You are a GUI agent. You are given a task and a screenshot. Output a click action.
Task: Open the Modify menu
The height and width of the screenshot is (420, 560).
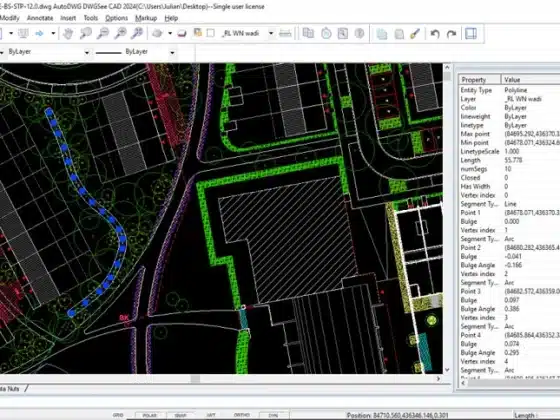pyautogui.click(x=10, y=18)
